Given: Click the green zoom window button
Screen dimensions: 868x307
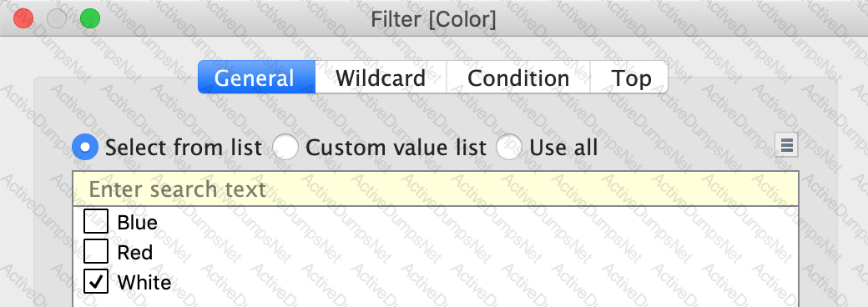Looking at the screenshot, I should (x=90, y=19).
